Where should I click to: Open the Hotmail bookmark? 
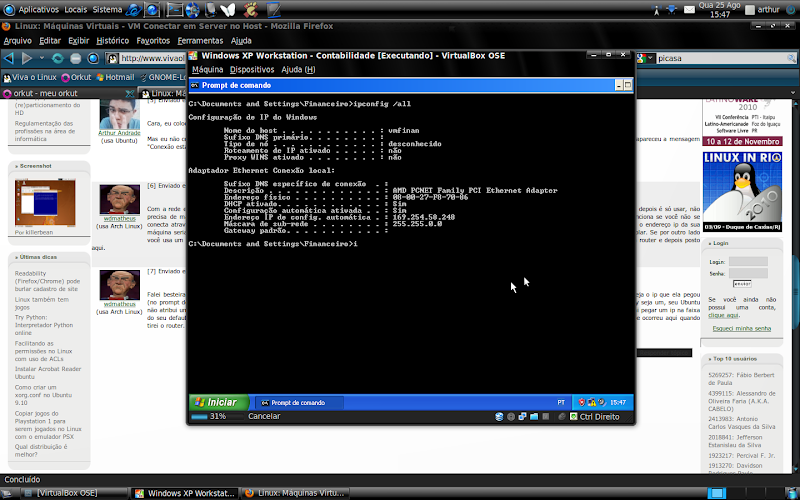coord(115,78)
